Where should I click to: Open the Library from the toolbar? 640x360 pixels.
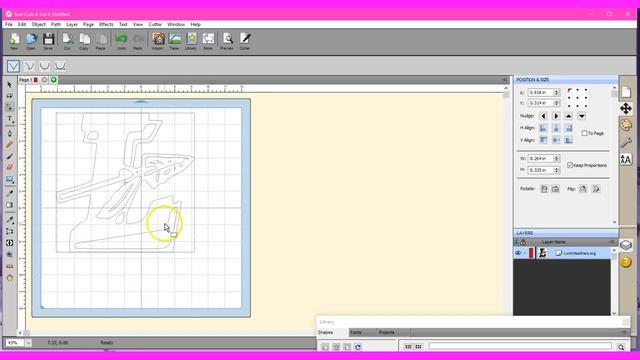191,41
